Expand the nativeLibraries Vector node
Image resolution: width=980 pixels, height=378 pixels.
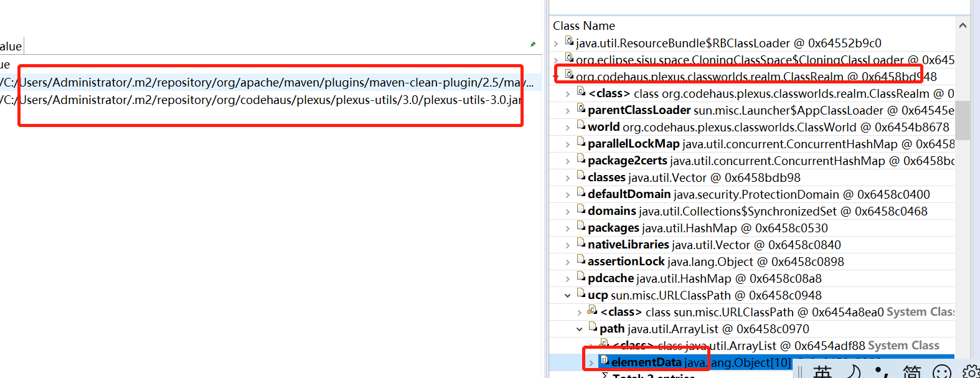[x=568, y=245]
